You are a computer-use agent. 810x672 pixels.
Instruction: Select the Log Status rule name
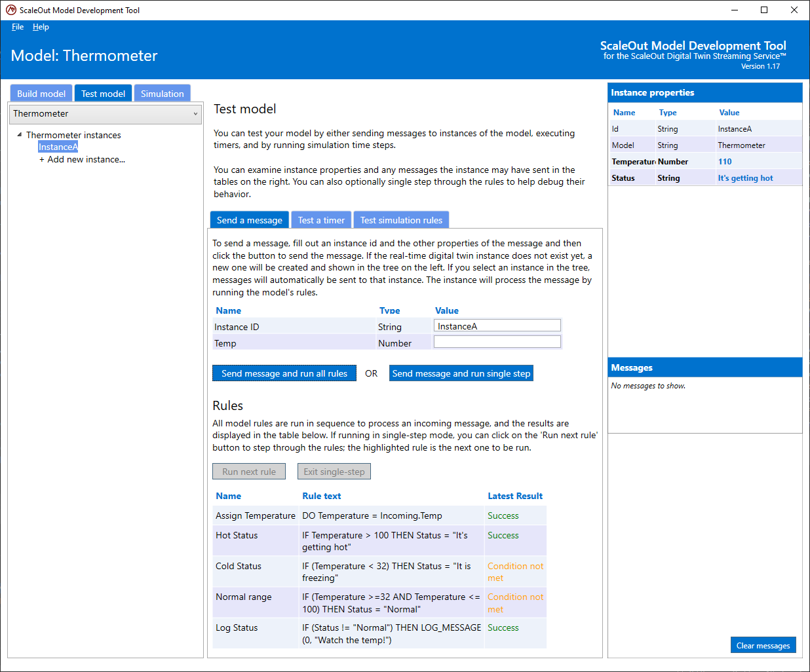pos(237,627)
